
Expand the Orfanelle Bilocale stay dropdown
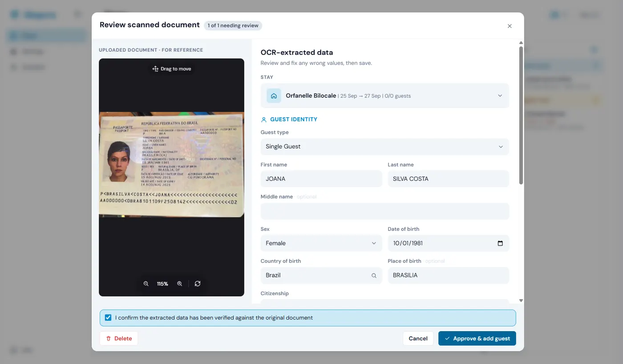[385, 96]
